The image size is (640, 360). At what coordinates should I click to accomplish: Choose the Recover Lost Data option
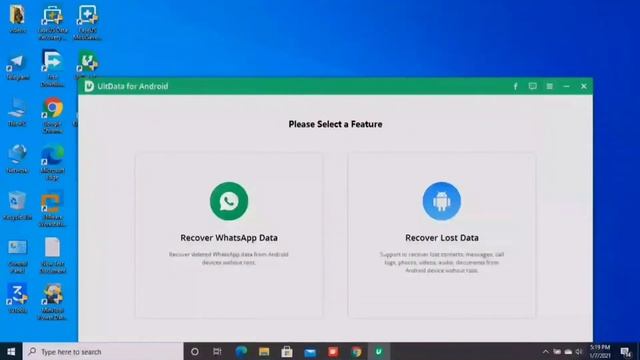(442, 235)
